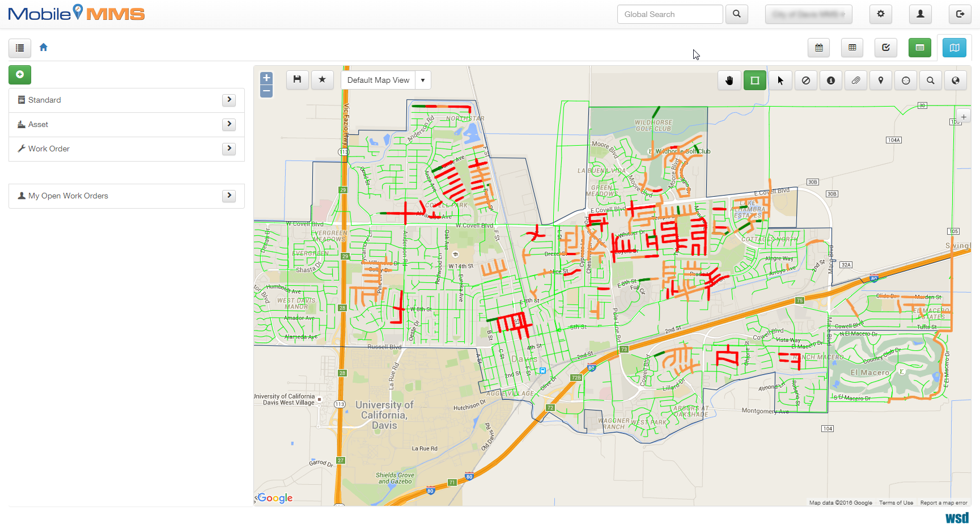This screenshot has width=980, height=529.
Task: Click Report a map error link
Action: [x=944, y=503]
